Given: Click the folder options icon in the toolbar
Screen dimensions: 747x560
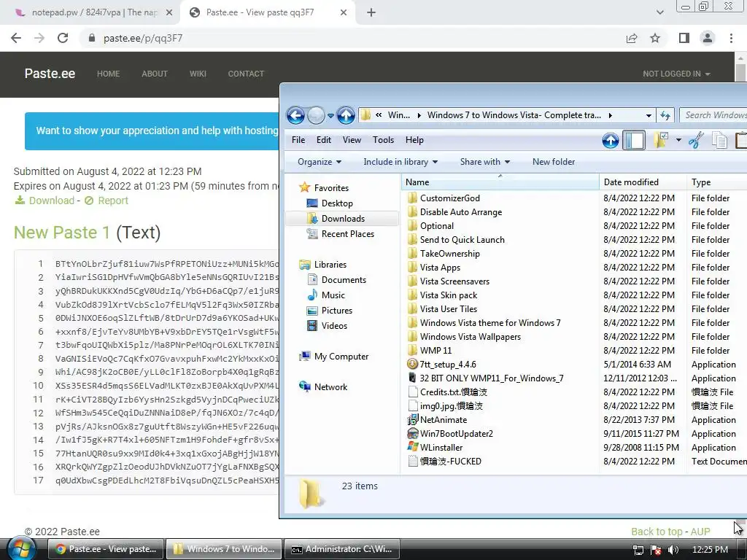Looking at the screenshot, I should [661, 140].
